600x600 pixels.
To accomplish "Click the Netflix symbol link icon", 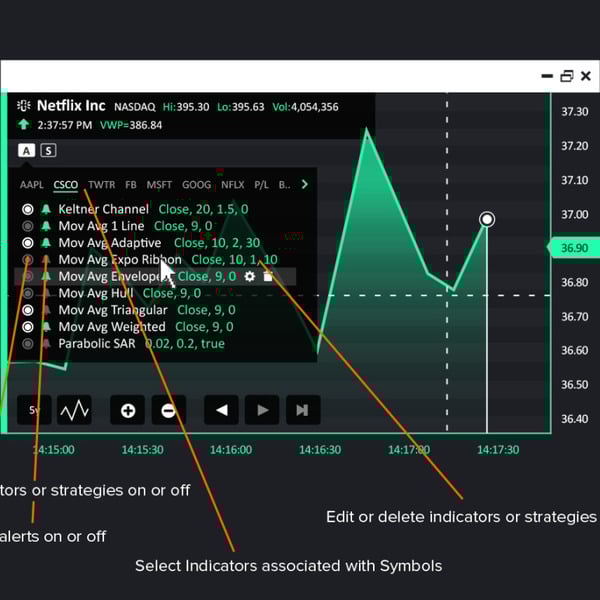I will (24, 106).
